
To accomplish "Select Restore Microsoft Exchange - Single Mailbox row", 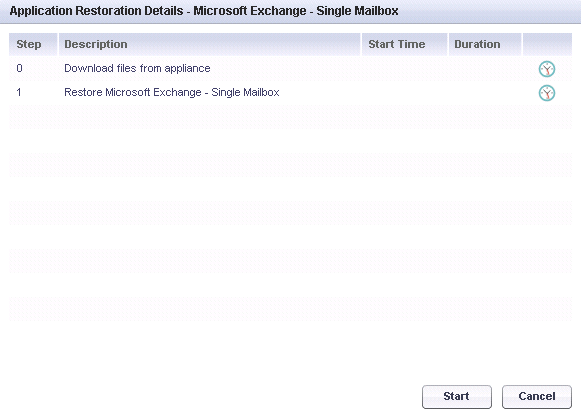I will 290,93.
